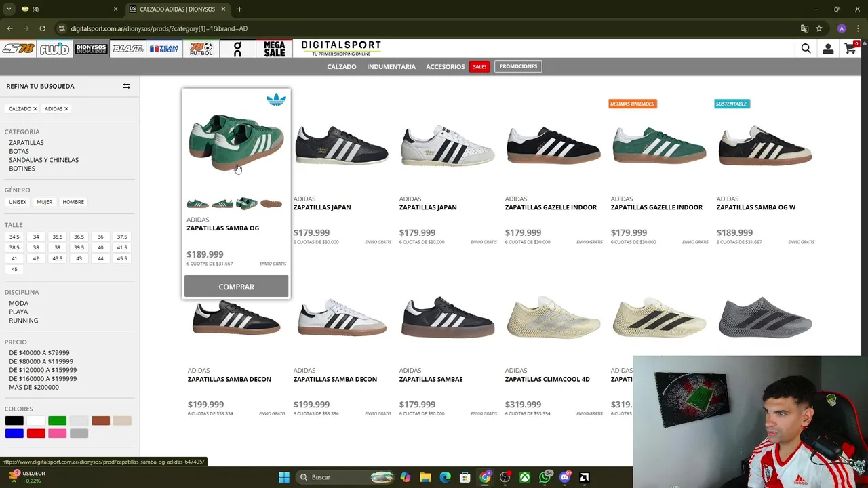Open Discord from the taskbar
Screen dimensions: 868x488
[565, 477]
